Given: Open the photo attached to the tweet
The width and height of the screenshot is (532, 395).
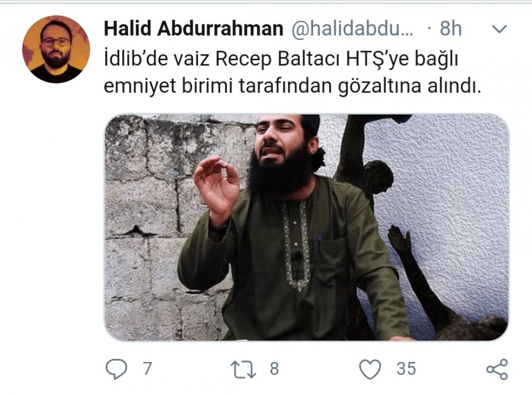Looking at the screenshot, I should 306,227.
